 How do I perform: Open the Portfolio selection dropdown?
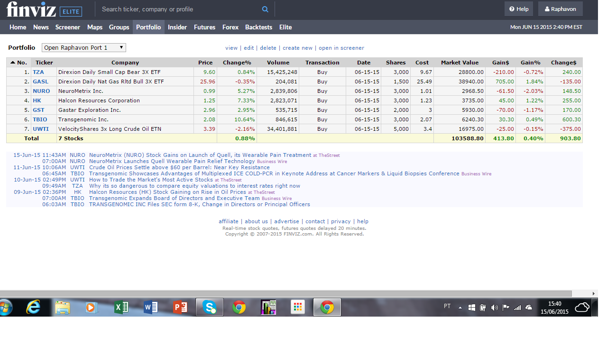click(x=84, y=48)
